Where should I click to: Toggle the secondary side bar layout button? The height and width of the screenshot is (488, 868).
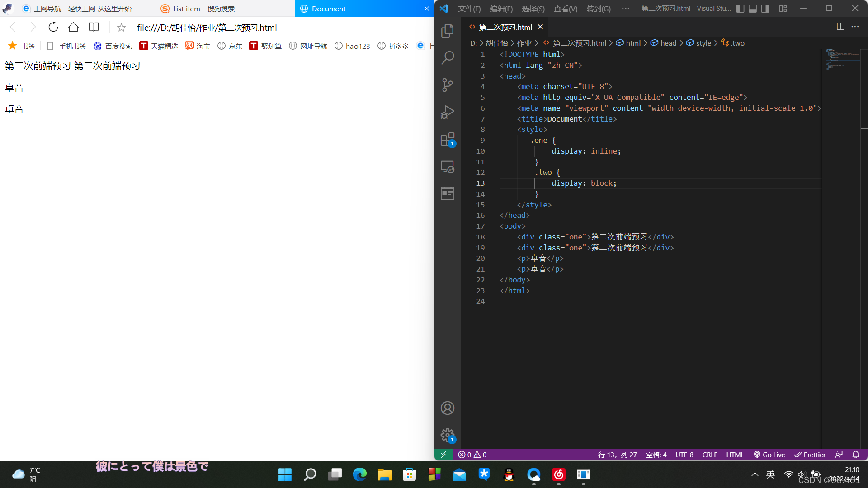(765, 9)
